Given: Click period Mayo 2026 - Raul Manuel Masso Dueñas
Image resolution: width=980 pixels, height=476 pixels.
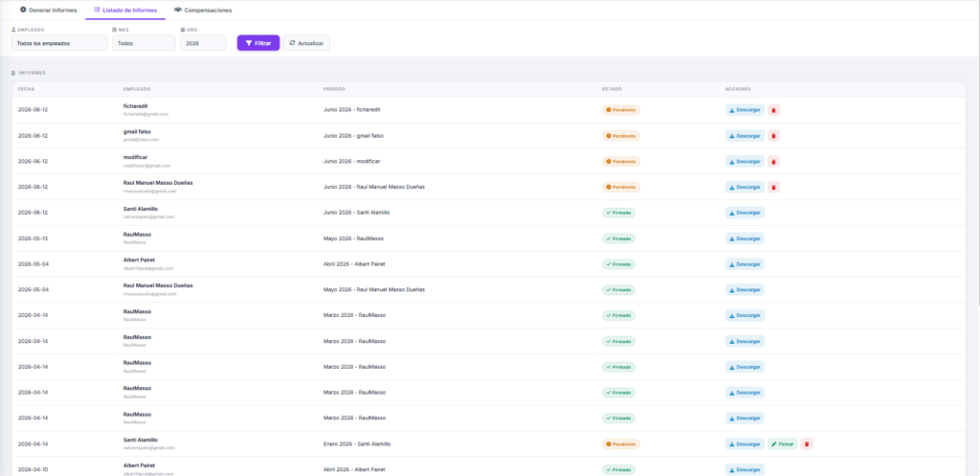Looking at the screenshot, I should (x=374, y=289).
